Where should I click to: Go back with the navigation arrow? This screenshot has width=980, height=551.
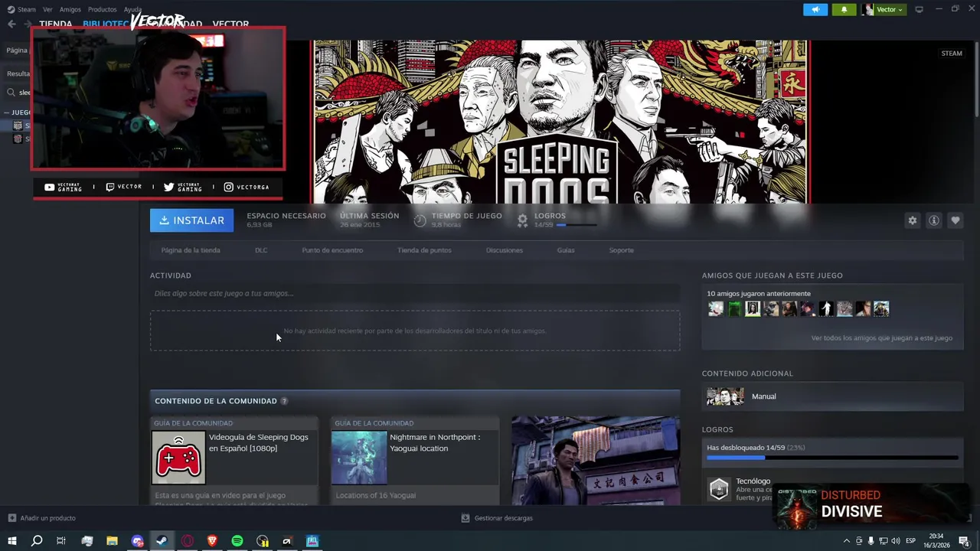coord(11,24)
